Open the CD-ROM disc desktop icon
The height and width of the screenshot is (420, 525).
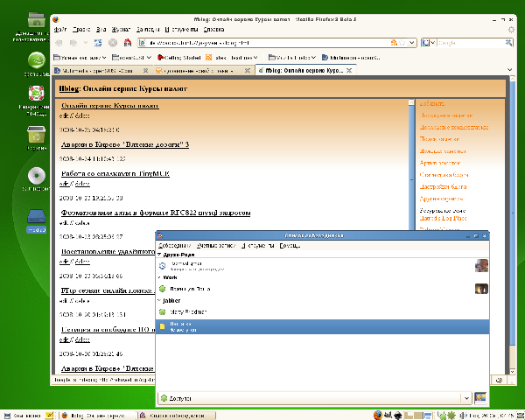[x=37, y=174]
